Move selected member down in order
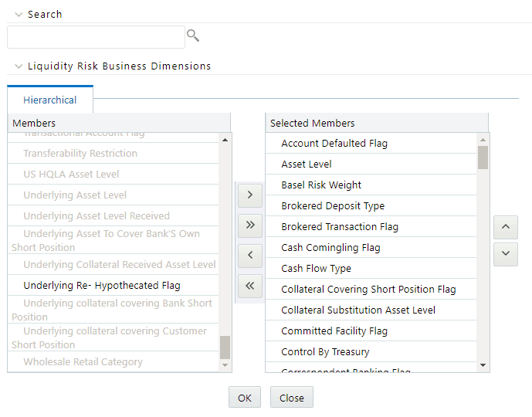Image resolution: width=532 pixels, height=417 pixels. click(x=506, y=254)
